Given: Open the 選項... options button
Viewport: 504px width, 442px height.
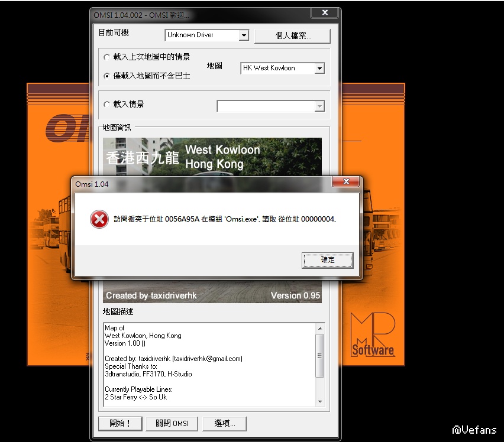Looking at the screenshot, I should [x=224, y=423].
